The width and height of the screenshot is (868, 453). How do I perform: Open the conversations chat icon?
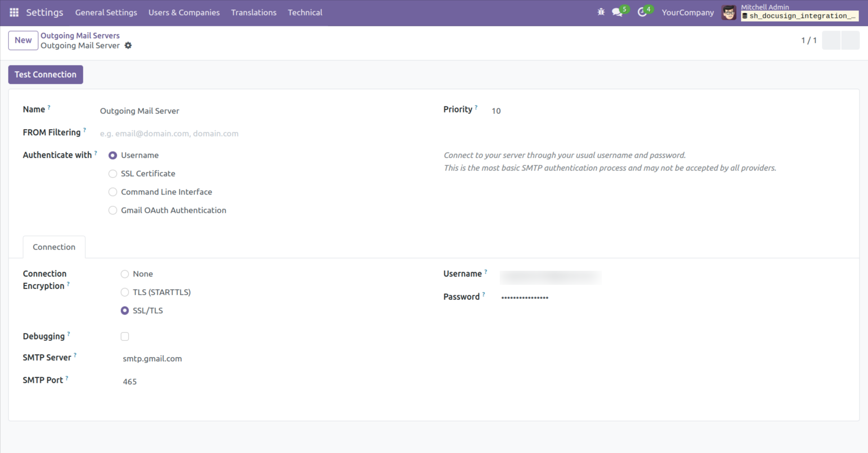pos(617,12)
